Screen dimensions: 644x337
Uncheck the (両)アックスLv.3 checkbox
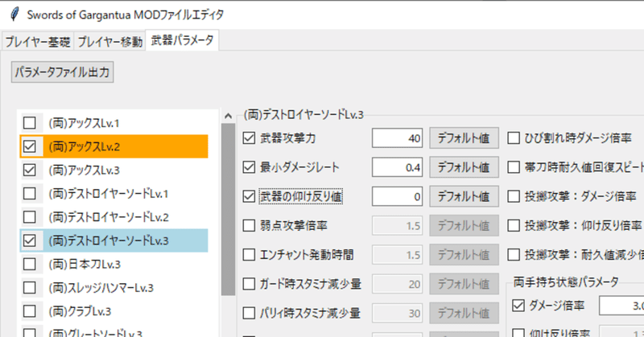[x=30, y=170]
